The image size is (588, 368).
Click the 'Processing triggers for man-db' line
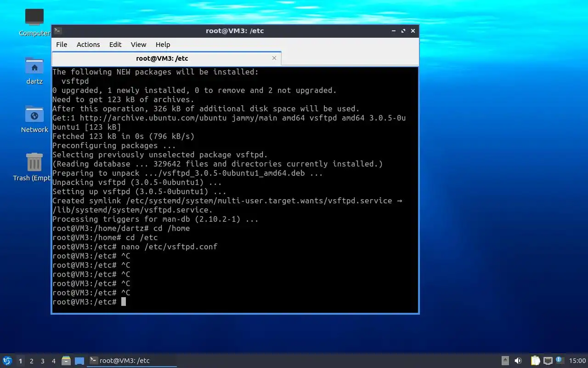(156, 219)
